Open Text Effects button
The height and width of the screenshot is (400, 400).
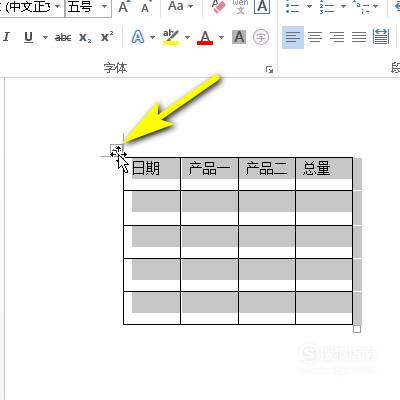[138, 37]
